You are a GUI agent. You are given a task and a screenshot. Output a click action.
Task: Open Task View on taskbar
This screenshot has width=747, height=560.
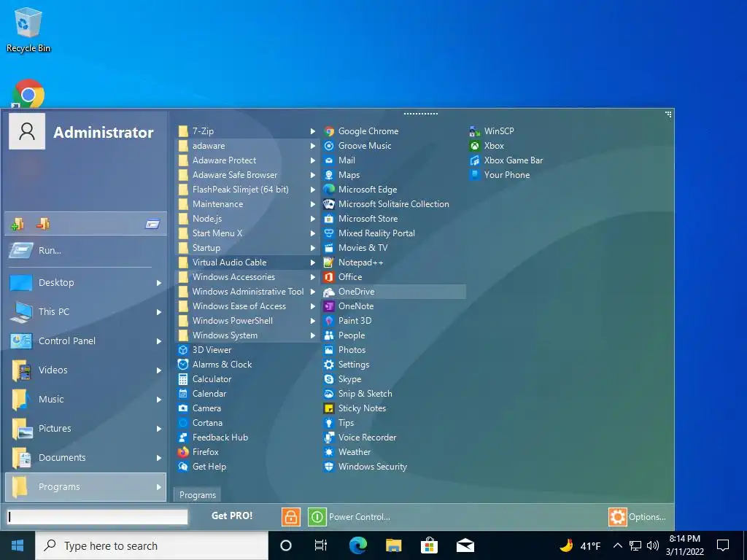321,545
